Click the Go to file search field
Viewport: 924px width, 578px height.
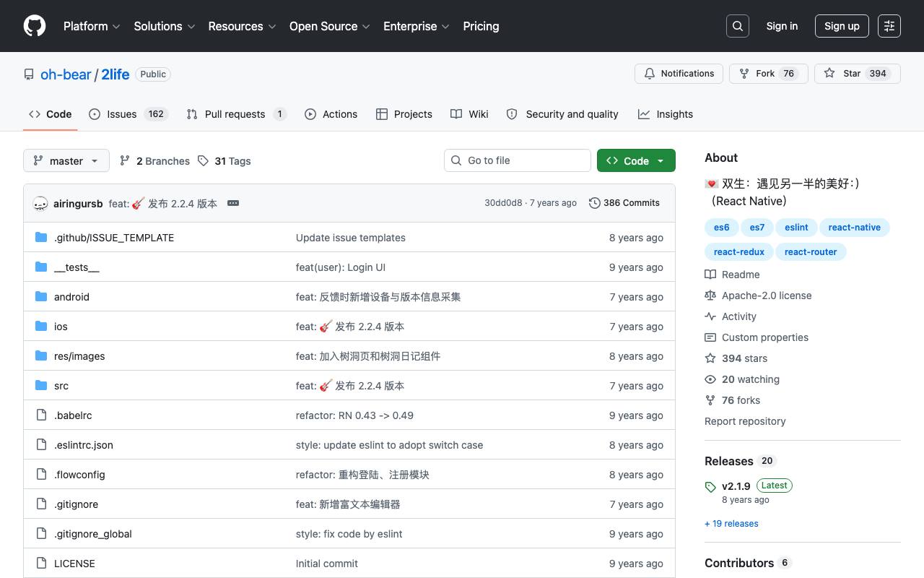[x=518, y=160]
